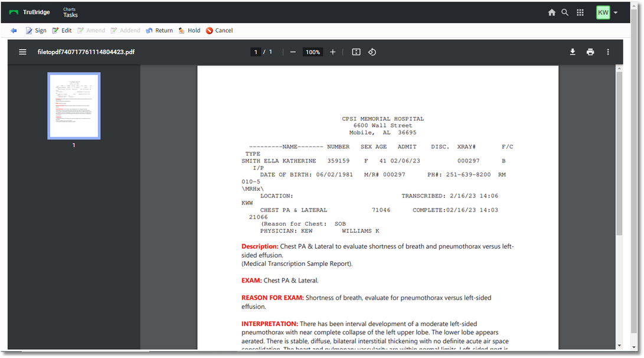644x358 pixels.
Task: Click the outer window scrollbar thumb
Action: coord(635,173)
